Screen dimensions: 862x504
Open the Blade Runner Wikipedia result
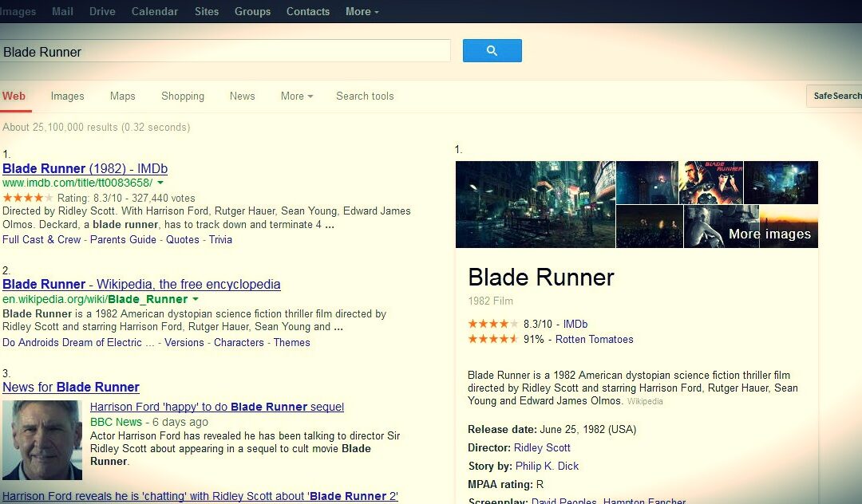(x=141, y=284)
